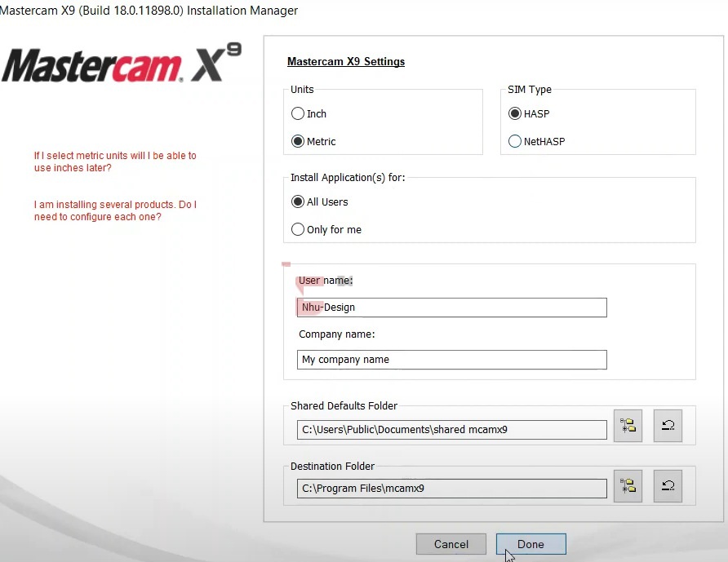Screen dimensions: 728x562
Task: Click the SIM Type group label
Action: [530, 89]
